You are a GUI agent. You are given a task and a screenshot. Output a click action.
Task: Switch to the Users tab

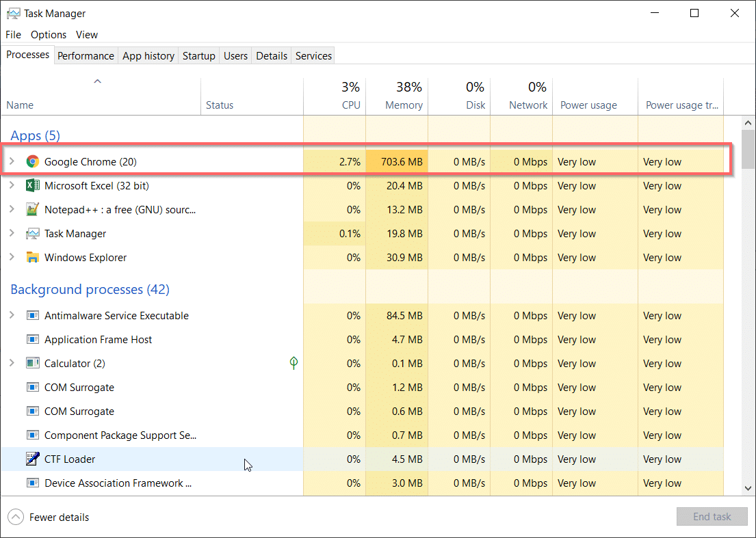[236, 56]
